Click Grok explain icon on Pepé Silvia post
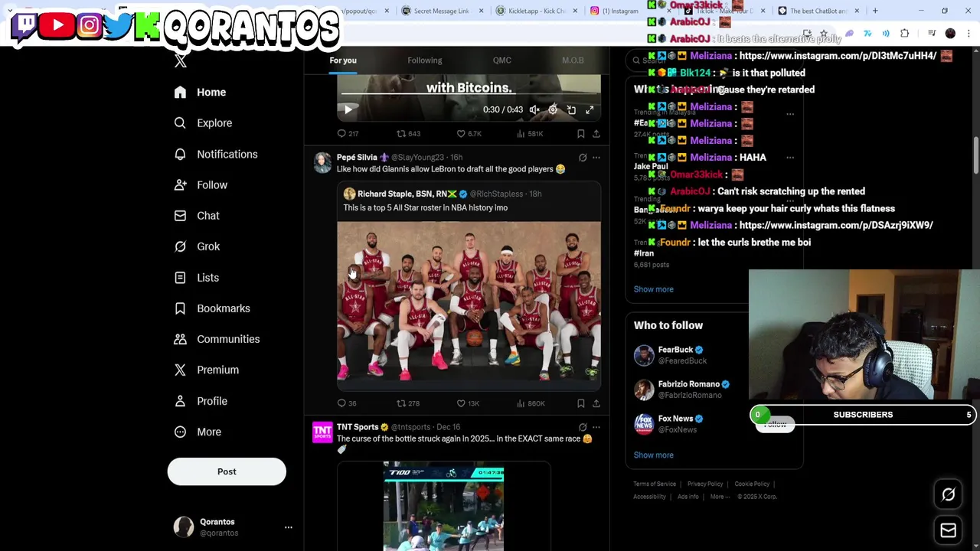This screenshot has height=551, width=980. coord(583,158)
